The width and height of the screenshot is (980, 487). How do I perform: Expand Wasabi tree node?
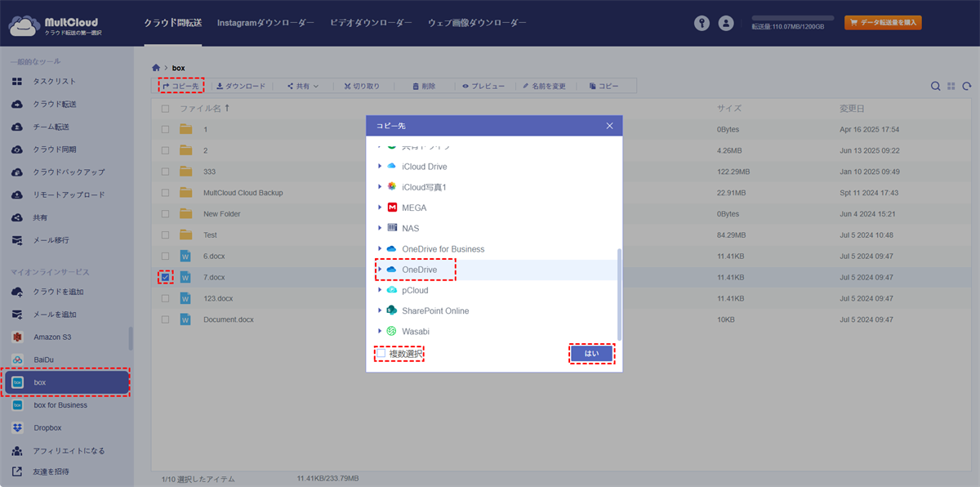click(x=380, y=331)
